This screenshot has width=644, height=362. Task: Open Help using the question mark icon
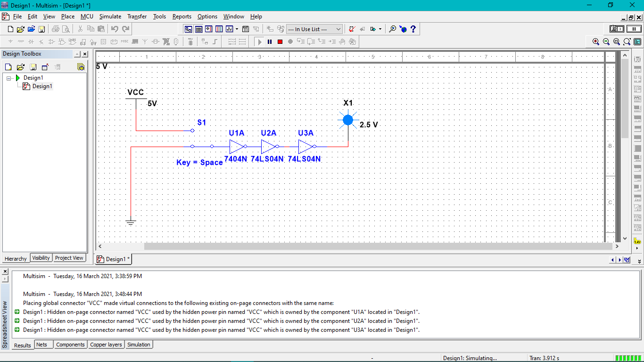(413, 29)
